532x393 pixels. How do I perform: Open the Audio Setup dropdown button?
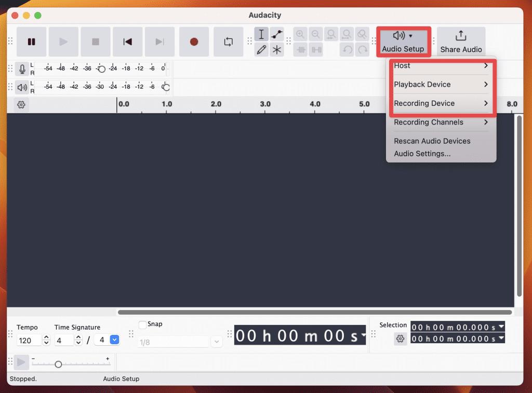pos(403,42)
